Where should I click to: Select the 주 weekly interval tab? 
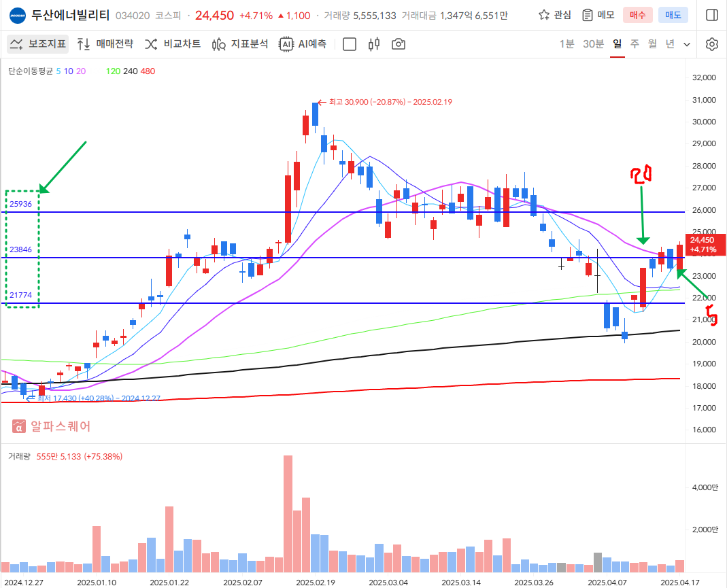click(x=635, y=44)
